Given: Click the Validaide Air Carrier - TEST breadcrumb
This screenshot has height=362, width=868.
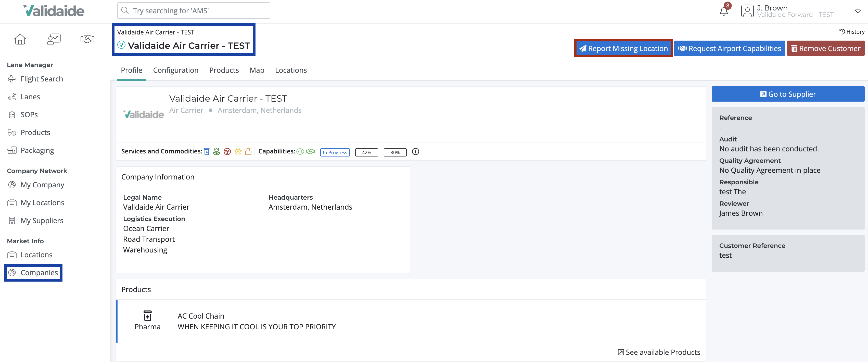Looking at the screenshot, I should (156, 32).
